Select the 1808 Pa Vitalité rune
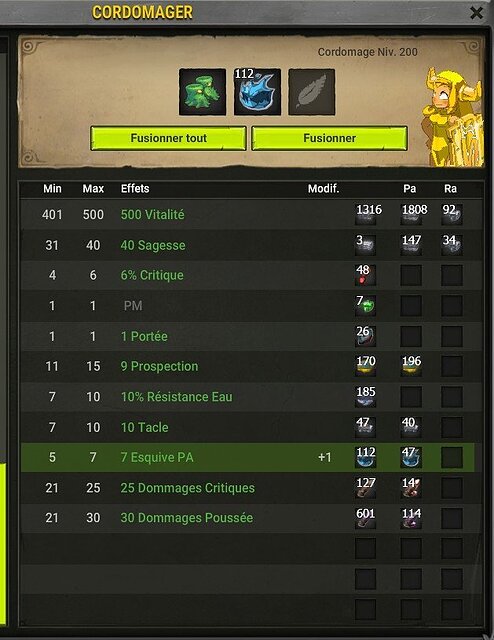This screenshot has width=494, height=640. 411,215
